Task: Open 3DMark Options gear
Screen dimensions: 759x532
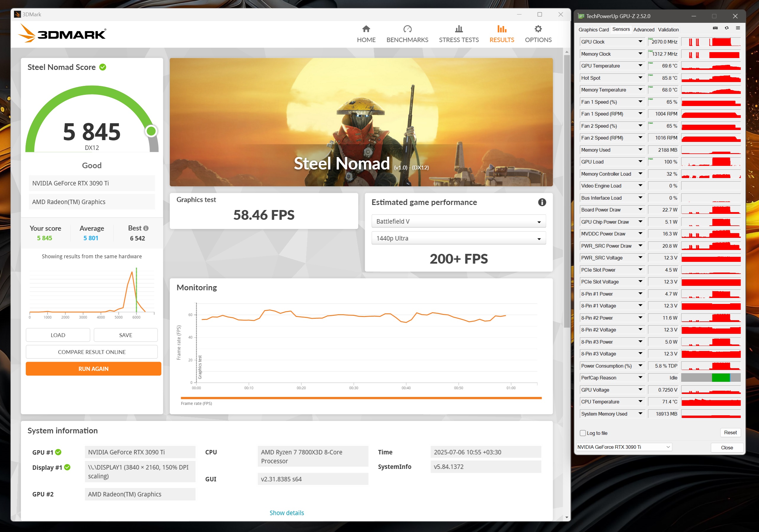Action: point(538,29)
